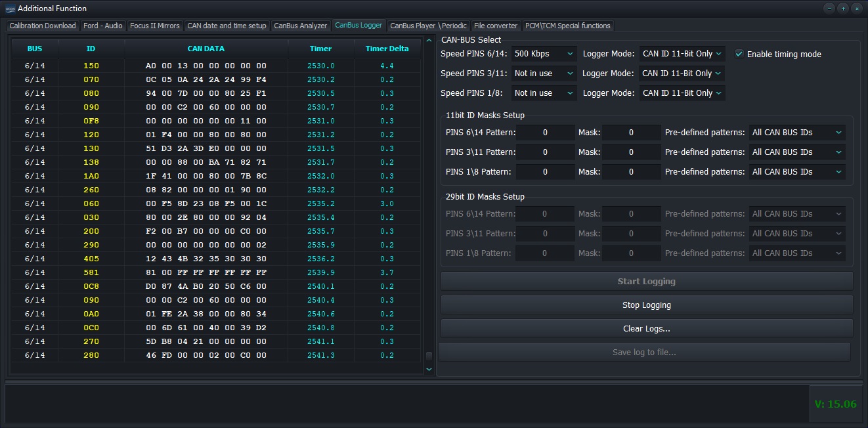Expand Speed PINS 3/11 speed dropdown

(544, 74)
